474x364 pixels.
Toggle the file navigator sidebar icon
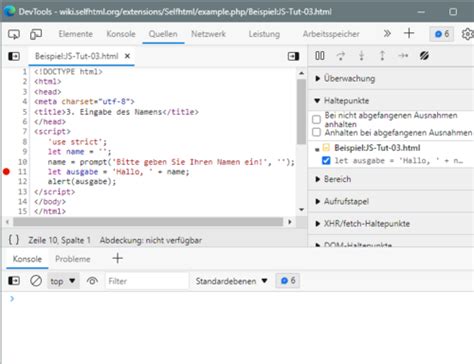[14, 56]
